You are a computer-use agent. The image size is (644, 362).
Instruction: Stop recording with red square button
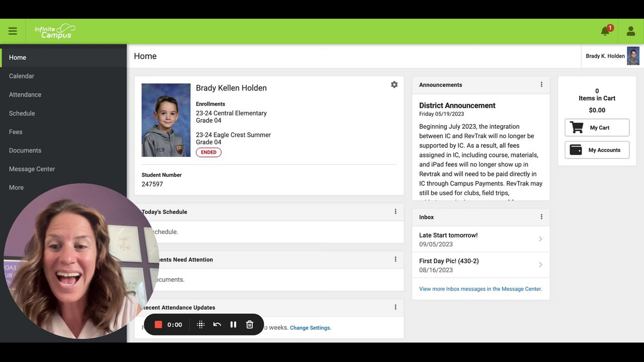click(158, 325)
